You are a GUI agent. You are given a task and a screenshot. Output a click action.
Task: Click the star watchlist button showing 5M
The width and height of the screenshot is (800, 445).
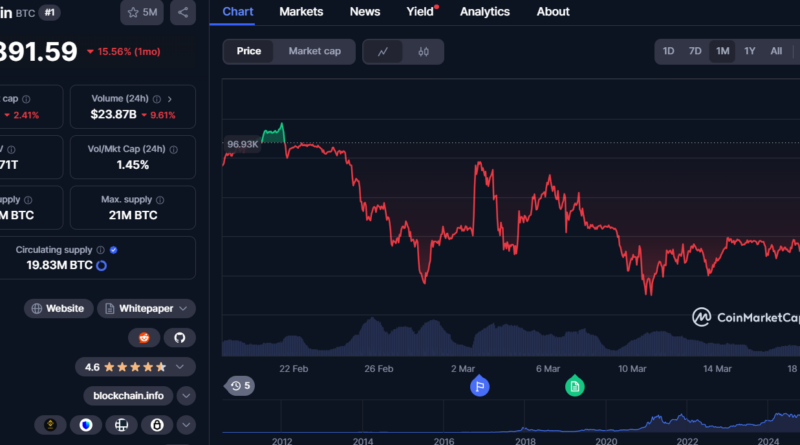(x=143, y=13)
